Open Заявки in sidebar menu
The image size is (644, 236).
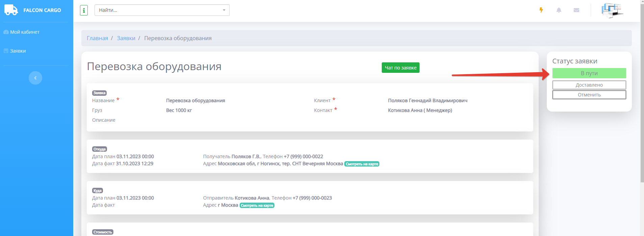[x=18, y=51]
